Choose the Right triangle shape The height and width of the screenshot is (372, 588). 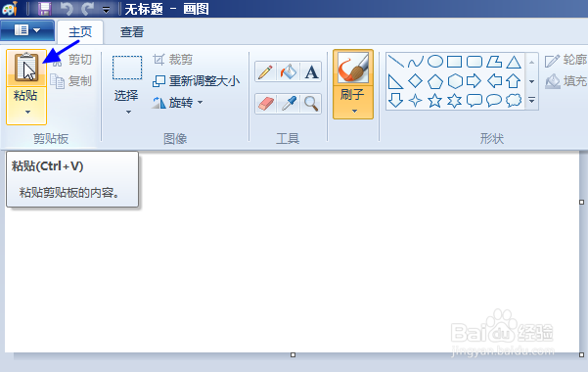(395, 81)
